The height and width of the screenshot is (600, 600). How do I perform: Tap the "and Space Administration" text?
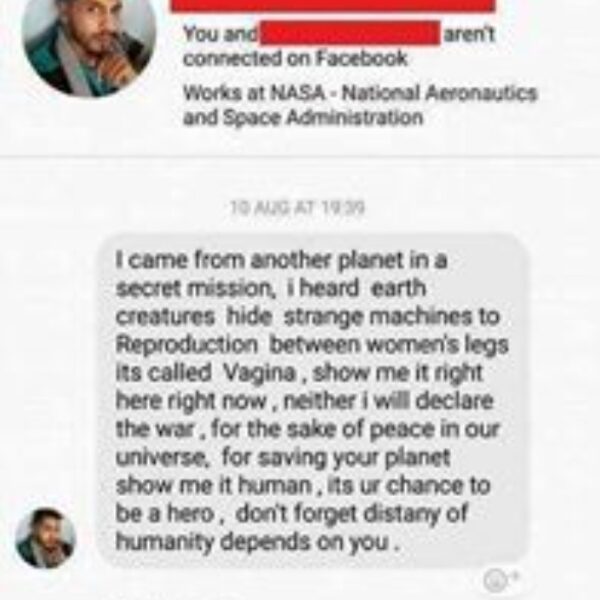pos(303,117)
